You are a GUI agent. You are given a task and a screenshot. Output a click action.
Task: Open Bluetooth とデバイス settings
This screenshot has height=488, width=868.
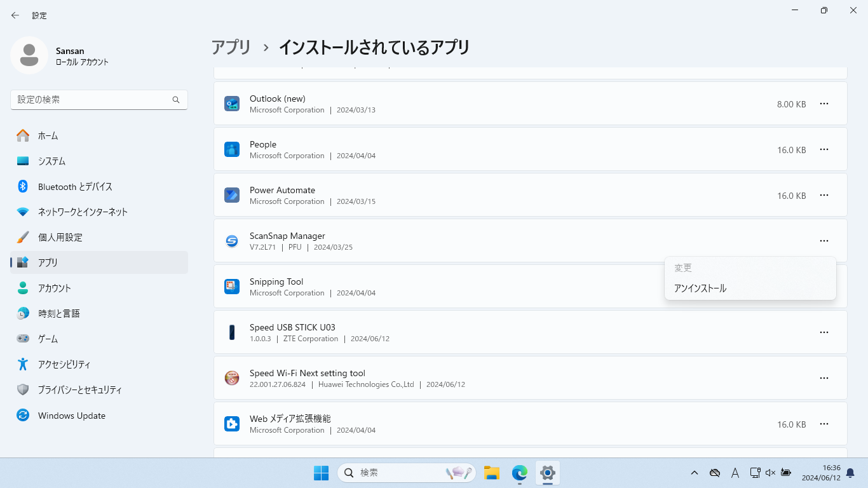[99, 186]
